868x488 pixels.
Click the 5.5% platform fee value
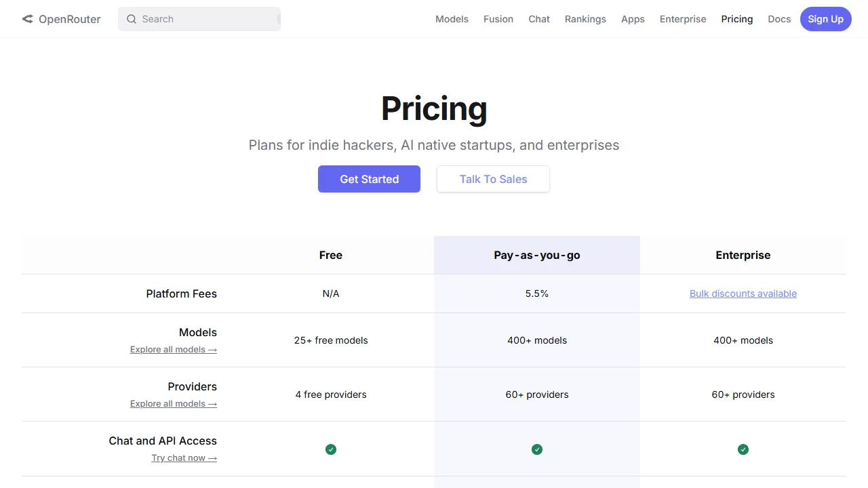(537, 293)
